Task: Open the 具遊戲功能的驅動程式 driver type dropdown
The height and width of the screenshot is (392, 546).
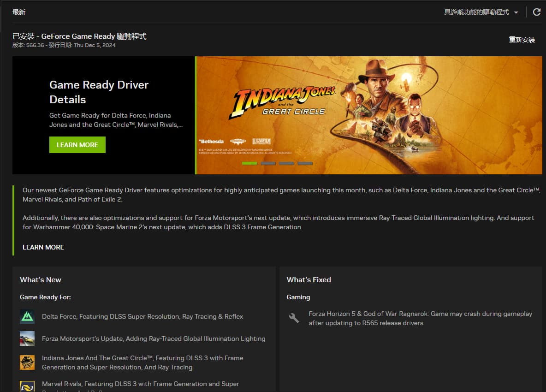Action: tap(481, 12)
